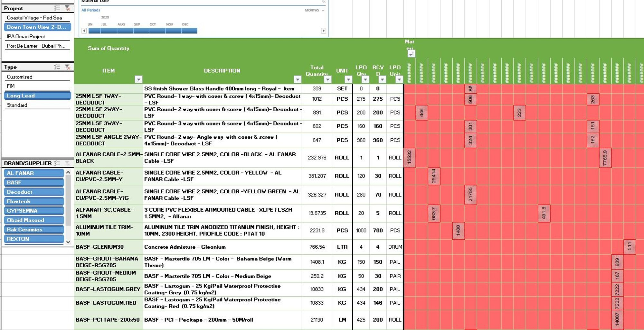Select the DEC segment on the timeline
This screenshot has width=644, height=330.
[x=189, y=31]
